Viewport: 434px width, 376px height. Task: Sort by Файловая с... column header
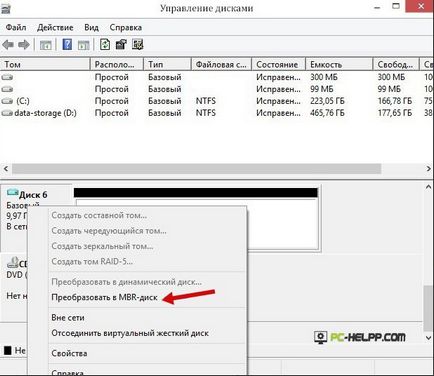coord(221,64)
